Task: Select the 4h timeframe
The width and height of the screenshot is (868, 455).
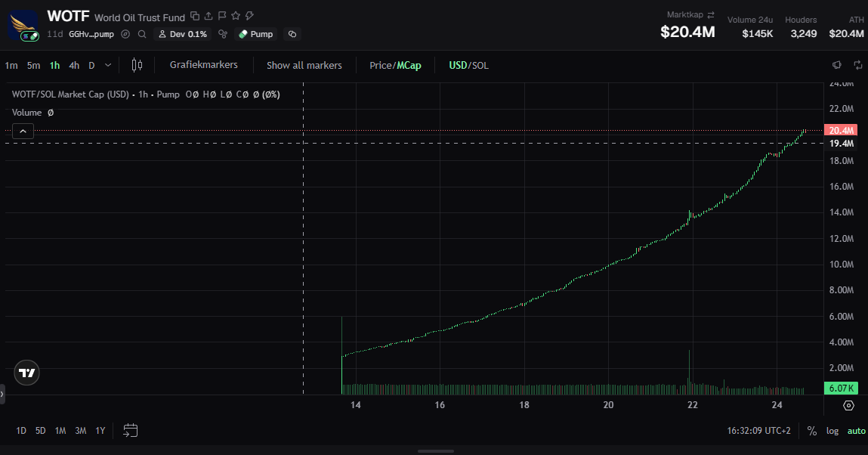Action: click(x=74, y=65)
